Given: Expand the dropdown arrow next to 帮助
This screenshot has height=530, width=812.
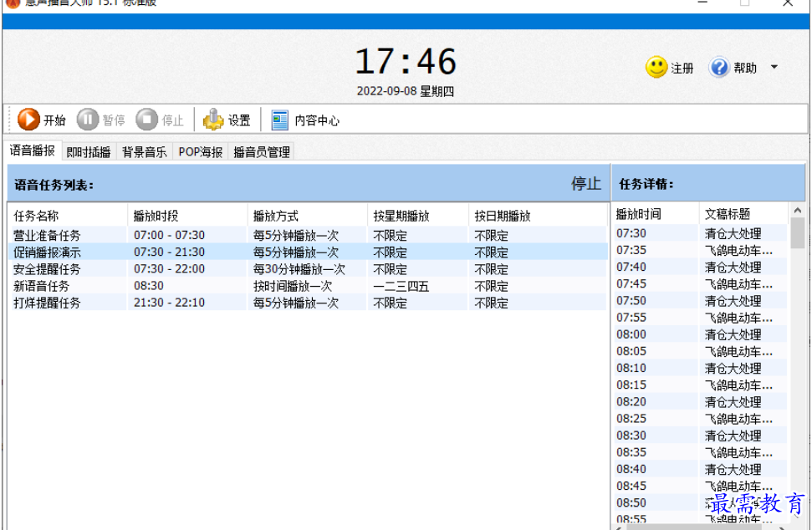Looking at the screenshot, I should pyautogui.click(x=774, y=67).
